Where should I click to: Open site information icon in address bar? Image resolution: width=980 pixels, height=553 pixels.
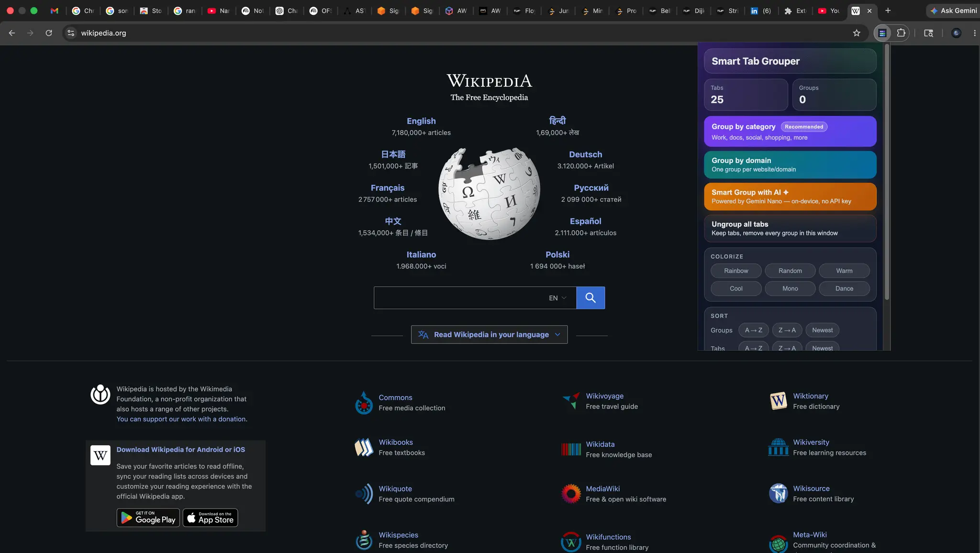click(71, 33)
